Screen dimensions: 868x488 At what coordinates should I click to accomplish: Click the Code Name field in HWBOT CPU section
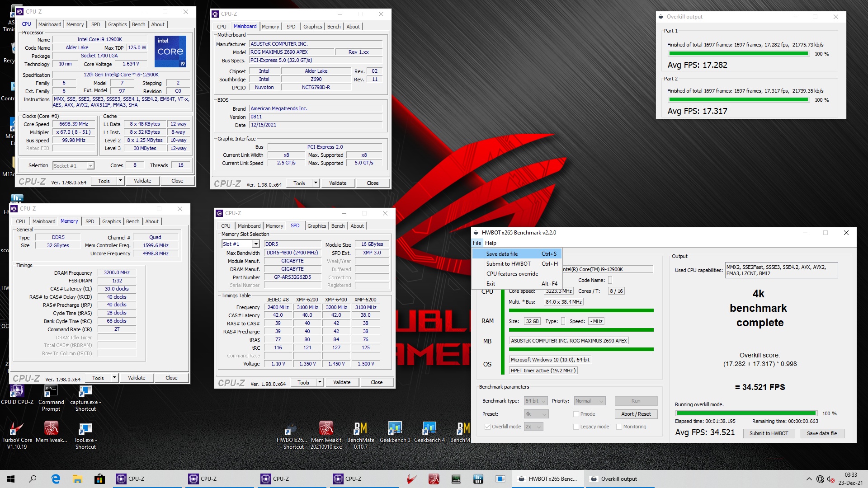coord(610,280)
